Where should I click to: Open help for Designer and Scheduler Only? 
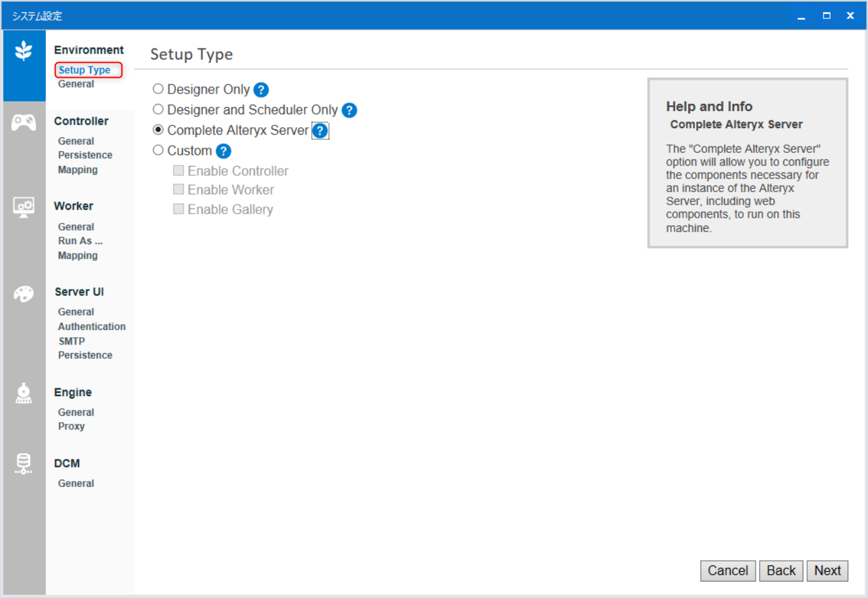point(349,110)
